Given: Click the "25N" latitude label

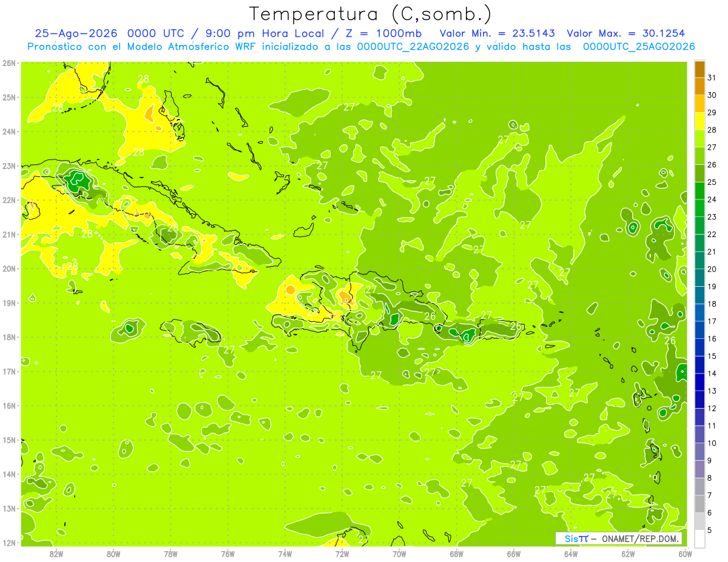Looking at the screenshot, I should 9,97.
